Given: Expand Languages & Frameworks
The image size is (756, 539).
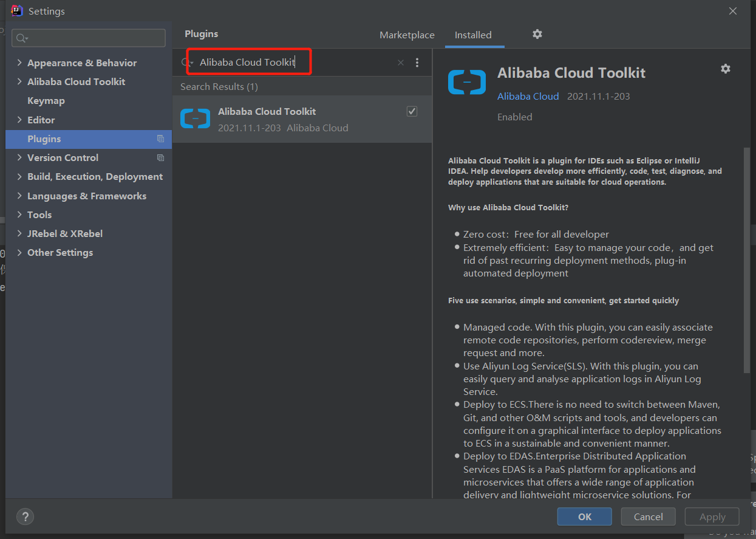Looking at the screenshot, I should click(20, 196).
